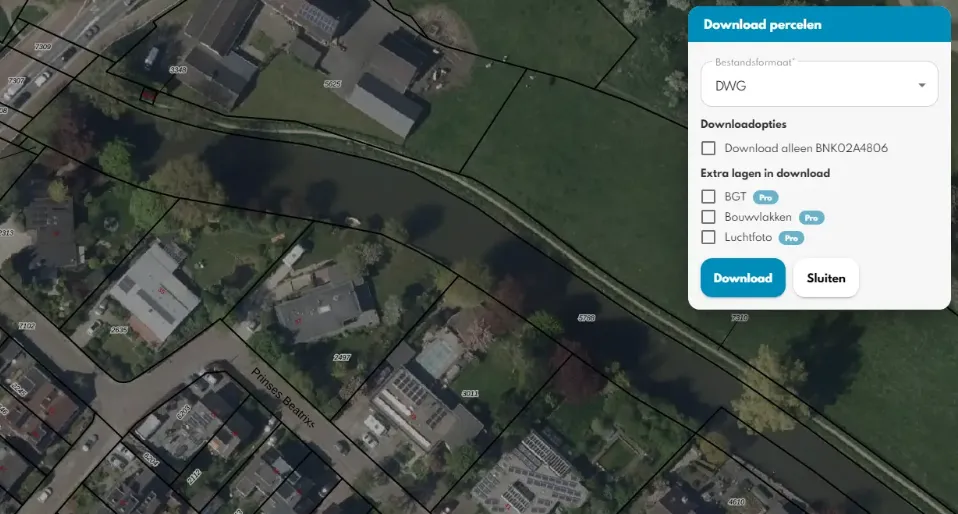Tick the BGT layer checkbox
958x514 pixels.
(709, 197)
